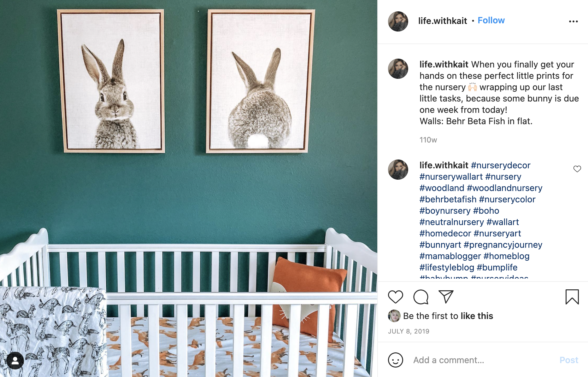Click the header profile avatar

click(398, 21)
